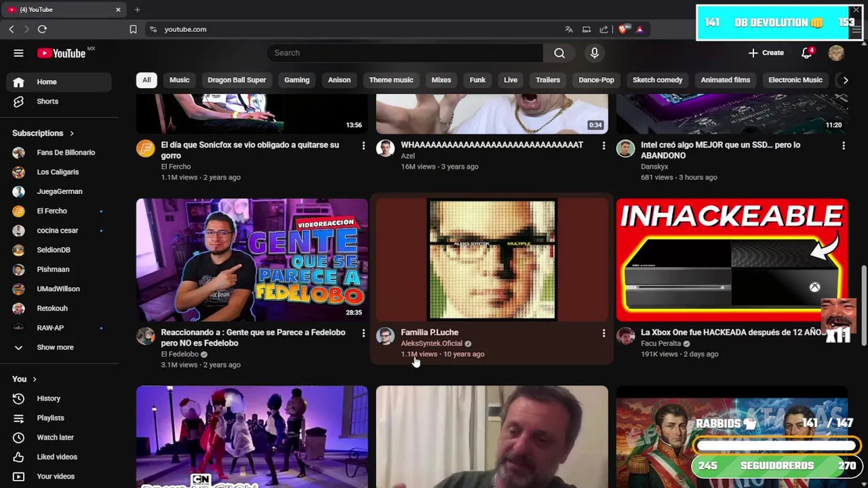
Task: Select the Music filter chip
Action: pyautogui.click(x=179, y=80)
